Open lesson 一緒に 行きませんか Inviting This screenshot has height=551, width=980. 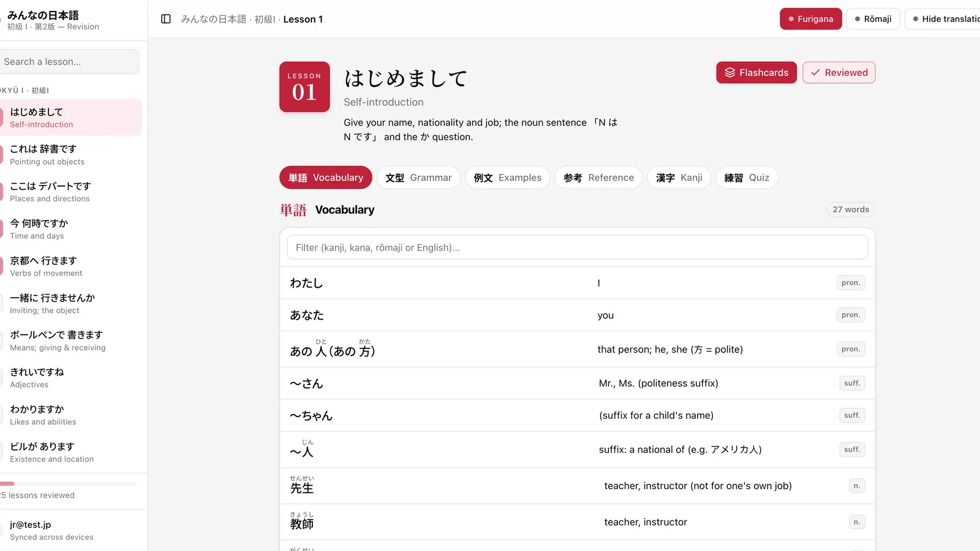(71, 304)
